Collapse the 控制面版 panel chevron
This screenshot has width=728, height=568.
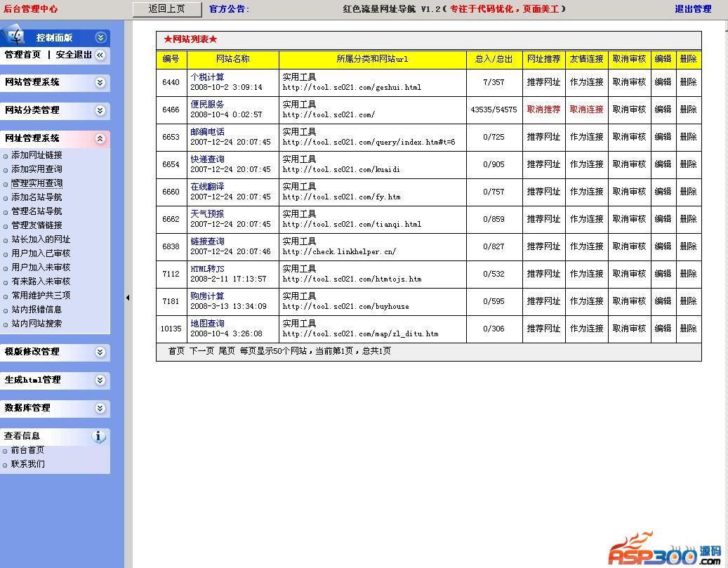click(100, 38)
